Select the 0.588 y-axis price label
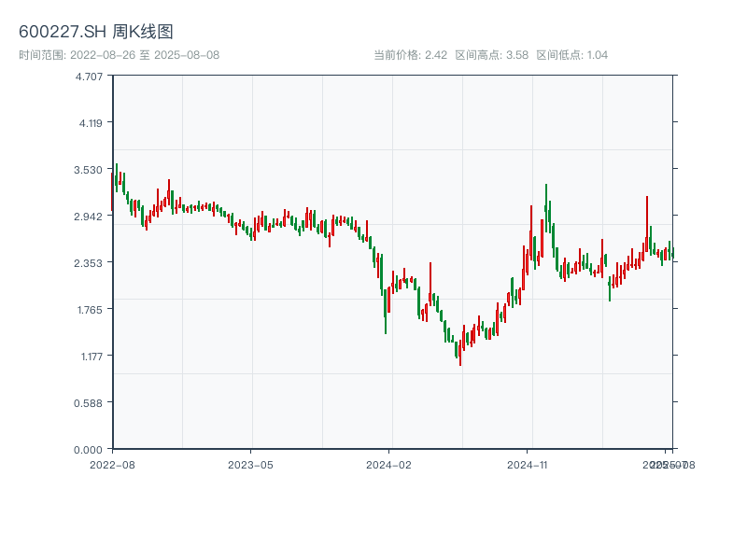 pyautogui.click(x=90, y=402)
